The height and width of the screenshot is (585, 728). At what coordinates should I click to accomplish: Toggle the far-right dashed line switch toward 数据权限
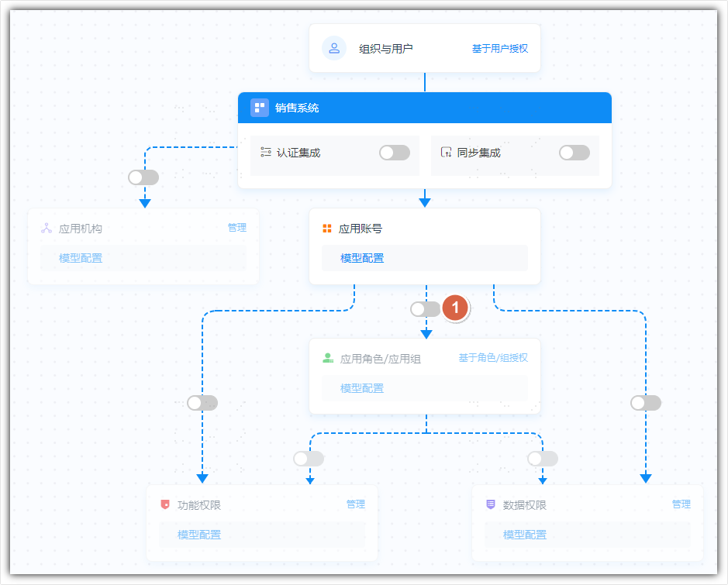pyautogui.click(x=646, y=403)
